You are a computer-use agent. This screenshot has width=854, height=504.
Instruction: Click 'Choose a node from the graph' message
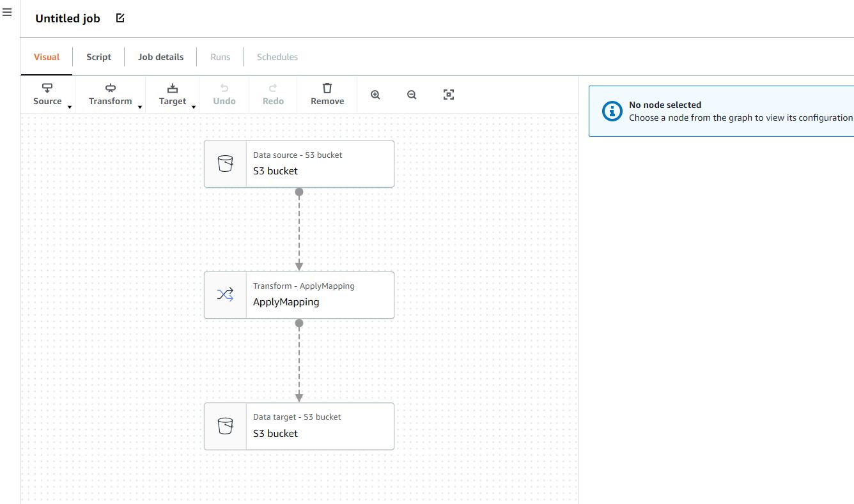[741, 118]
